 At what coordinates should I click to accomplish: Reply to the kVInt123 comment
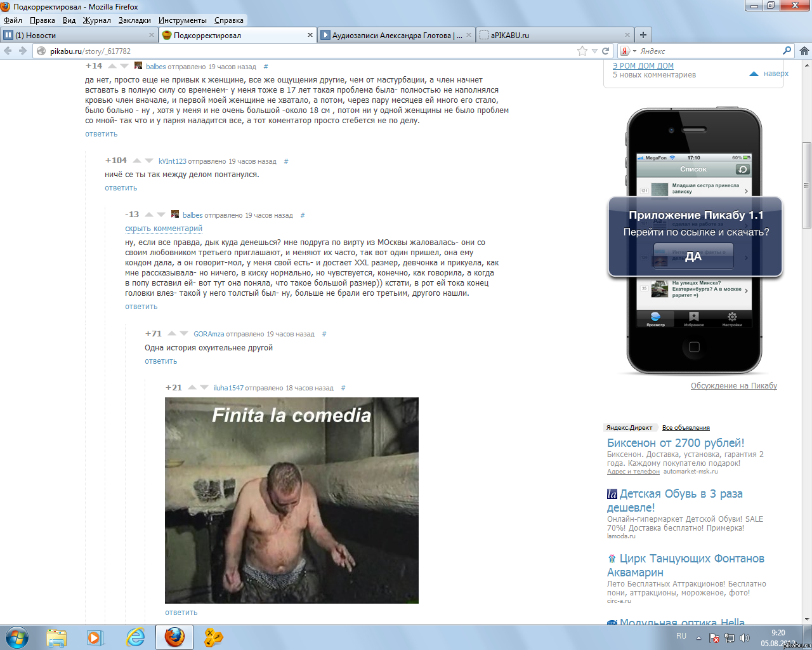coord(121,188)
